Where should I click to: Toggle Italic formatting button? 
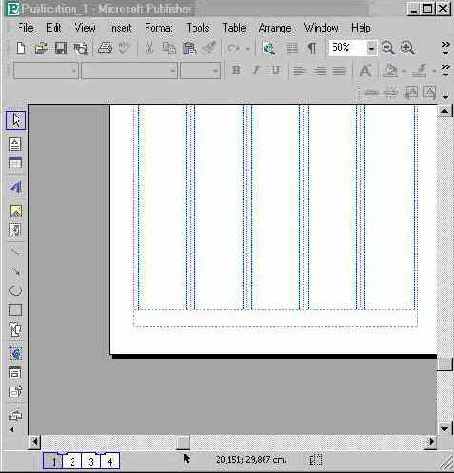[x=256, y=70]
